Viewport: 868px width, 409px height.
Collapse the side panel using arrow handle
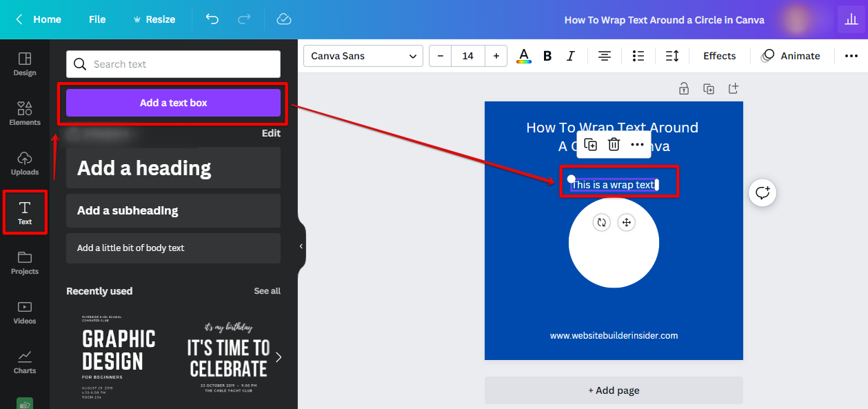(x=301, y=246)
